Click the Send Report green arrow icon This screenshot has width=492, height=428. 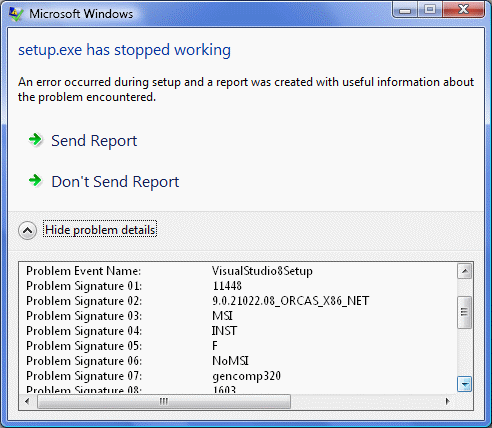35,140
